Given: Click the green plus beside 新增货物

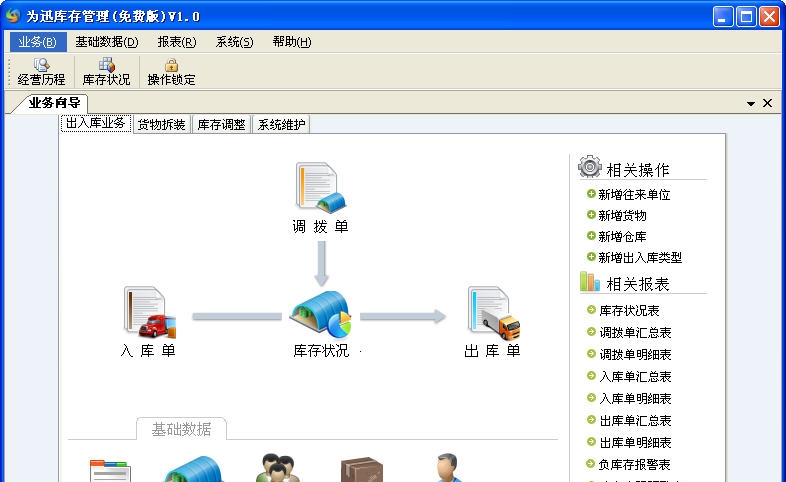Looking at the screenshot, I should coord(591,215).
